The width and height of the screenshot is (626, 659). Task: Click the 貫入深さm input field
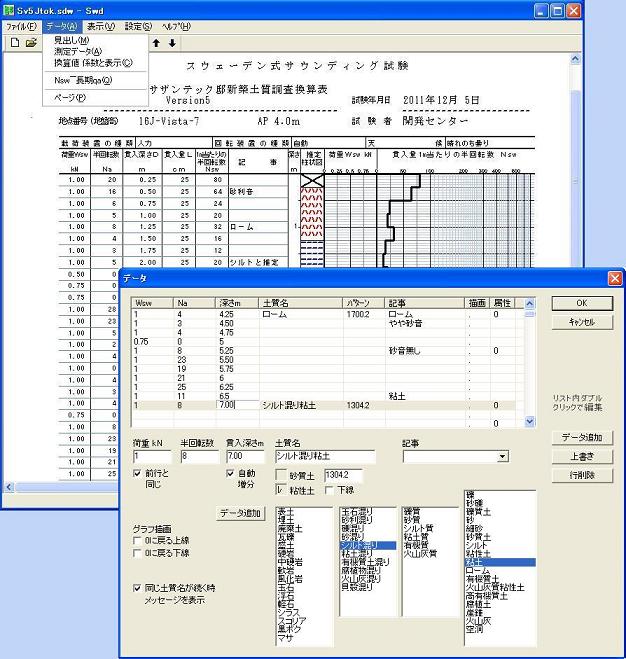point(245,456)
